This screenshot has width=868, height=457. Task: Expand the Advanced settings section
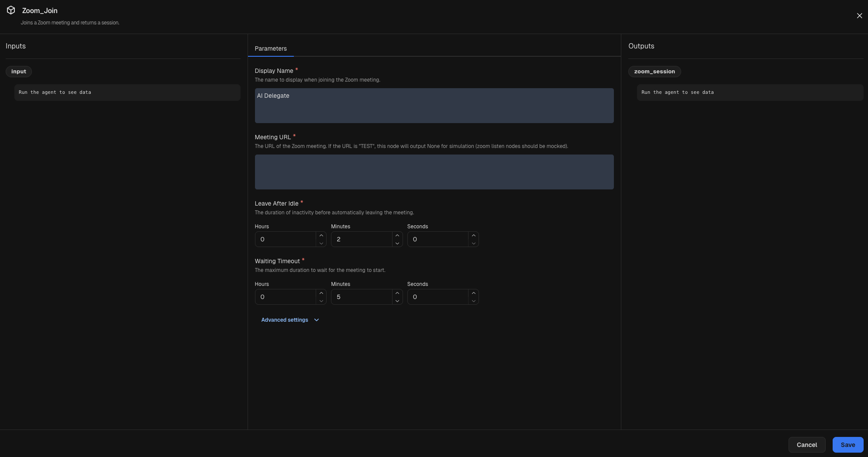tap(284, 320)
